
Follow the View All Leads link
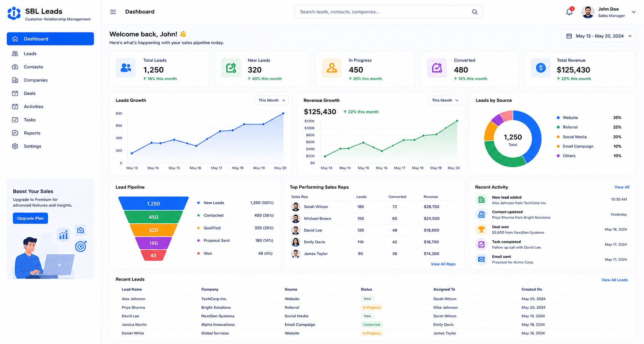click(614, 280)
